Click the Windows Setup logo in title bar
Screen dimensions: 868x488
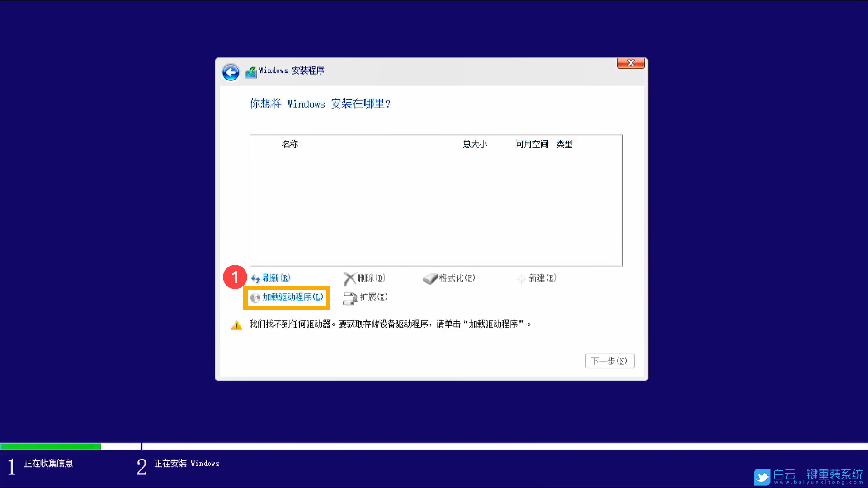tap(251, 71)
